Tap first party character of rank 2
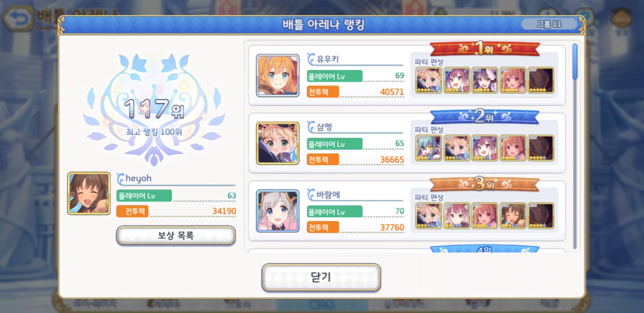The width and height of the screenshot is (644, 313). click(428, 148)
